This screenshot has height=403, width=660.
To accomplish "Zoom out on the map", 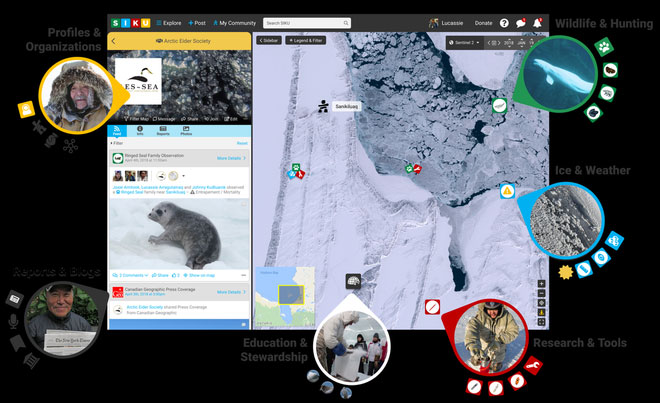I will click(541, 294).
